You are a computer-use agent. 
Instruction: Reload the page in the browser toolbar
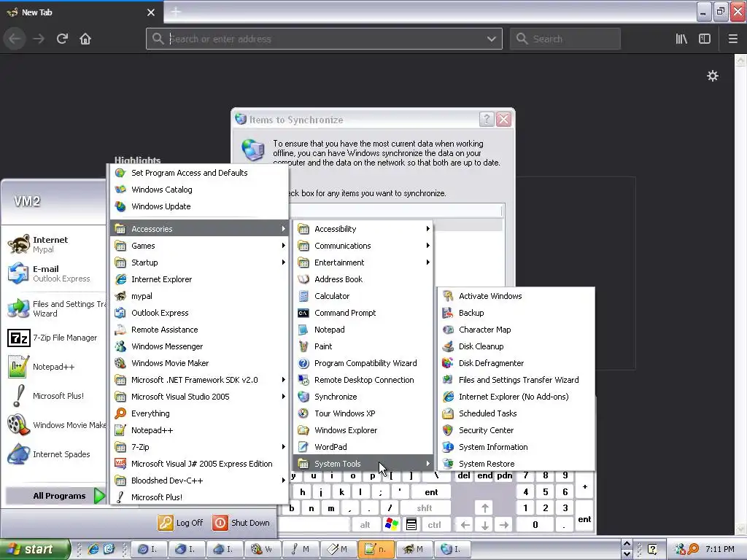tap(62, 39)
